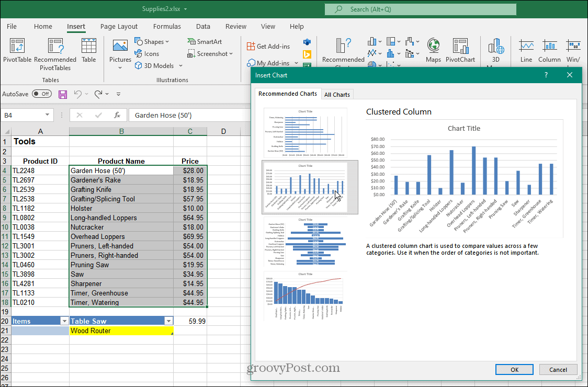Open the Shapes dropdown
588x387 pixels.
pos(167,42)
